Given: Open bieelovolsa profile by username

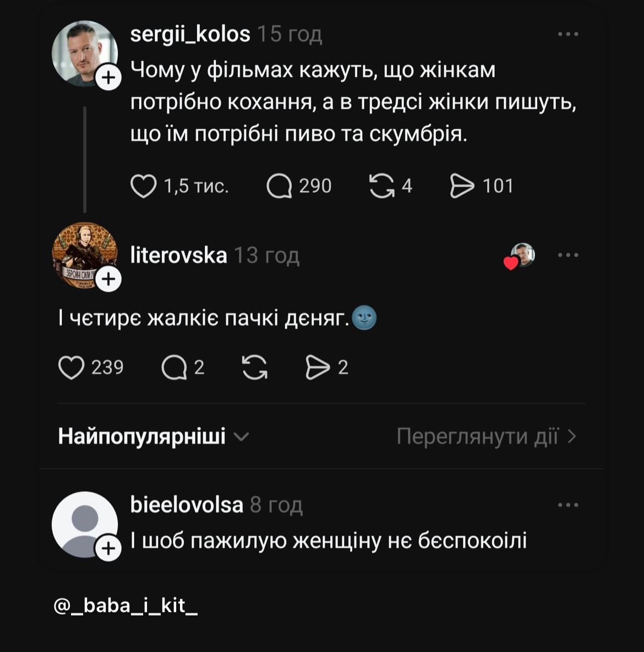Looking at the screenshot, I should pyautogui.click(x=186, y=505).
